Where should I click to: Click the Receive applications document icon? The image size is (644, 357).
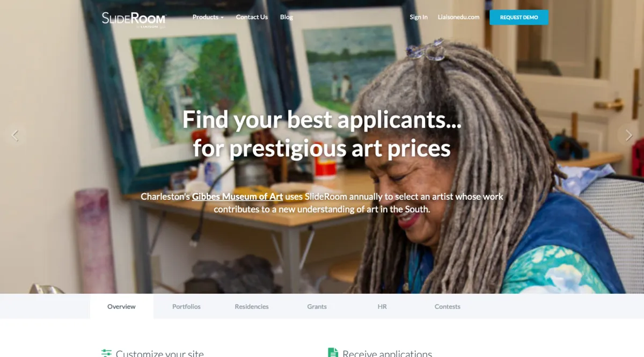point(333,353)
